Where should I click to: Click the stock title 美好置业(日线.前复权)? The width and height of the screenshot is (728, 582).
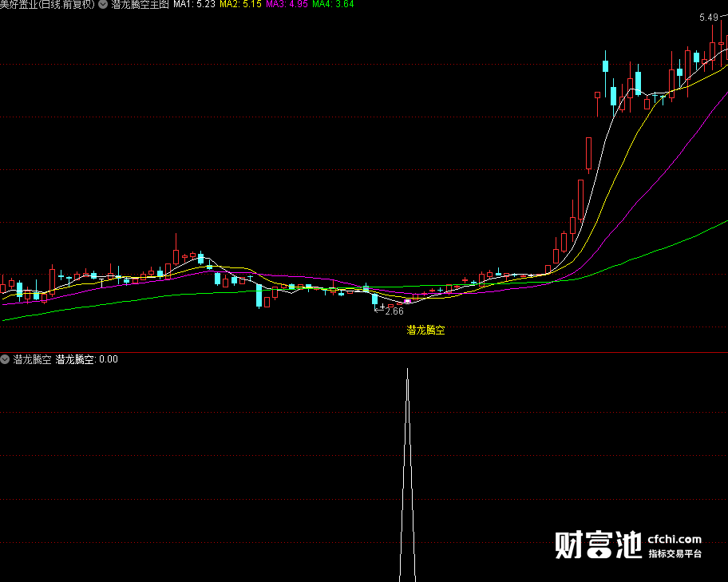[47, 4]
